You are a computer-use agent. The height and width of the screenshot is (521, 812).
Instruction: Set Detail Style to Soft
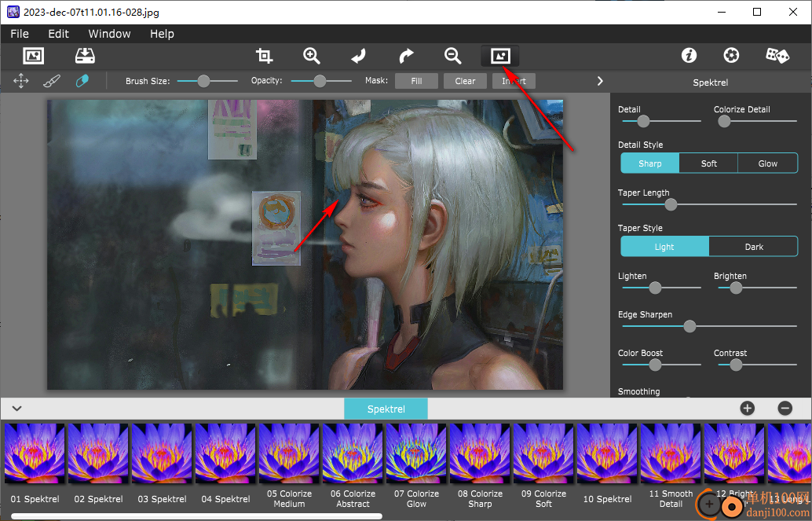[708, 163]
